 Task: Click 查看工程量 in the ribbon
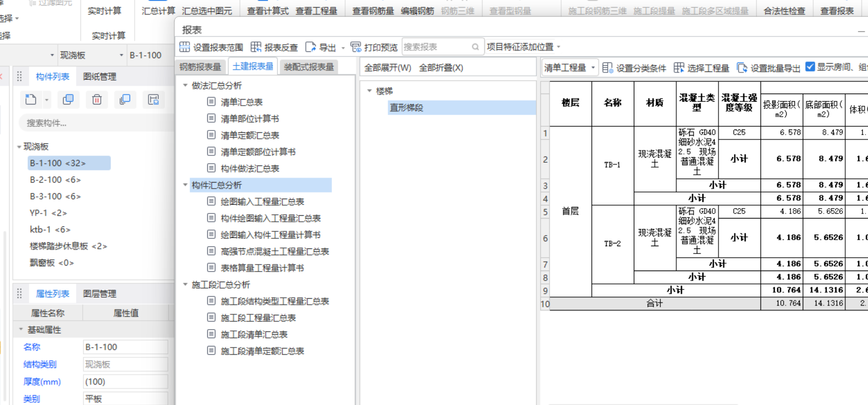coord(316,11)
